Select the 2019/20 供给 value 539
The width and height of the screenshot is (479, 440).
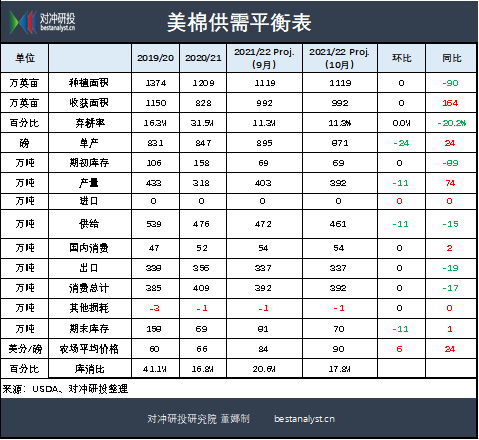pyautogui.click(x=154, y=224)
